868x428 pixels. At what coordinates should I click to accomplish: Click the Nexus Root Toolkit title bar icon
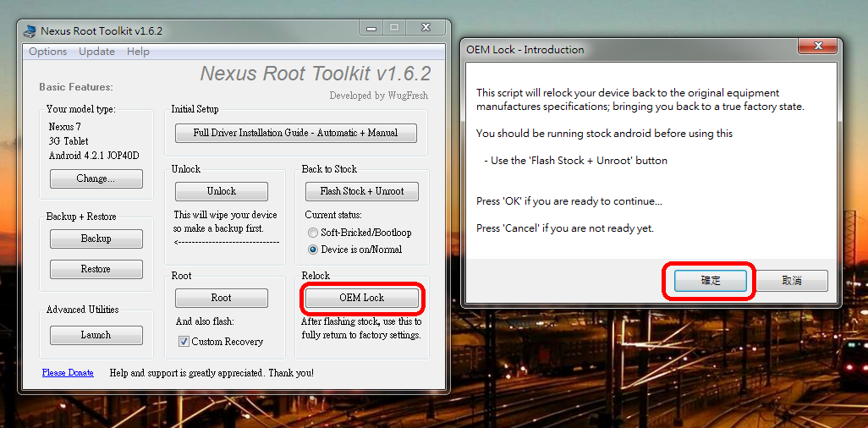[30, 31]
